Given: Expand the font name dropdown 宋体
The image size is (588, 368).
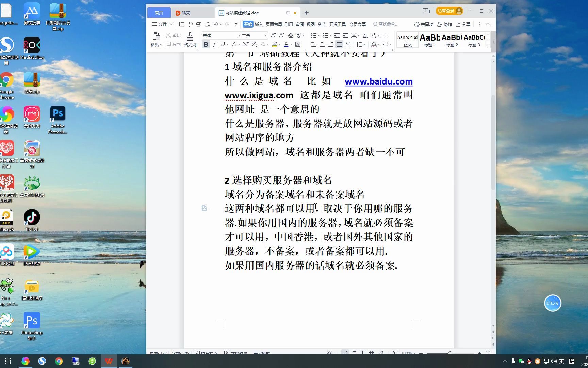Looking at the screenshot, I should coord(239,35).
